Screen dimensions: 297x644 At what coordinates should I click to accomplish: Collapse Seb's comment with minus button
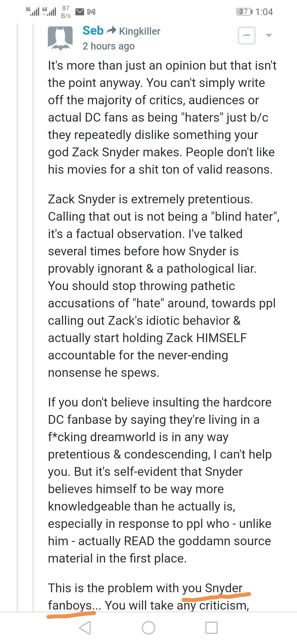(247, 35)
